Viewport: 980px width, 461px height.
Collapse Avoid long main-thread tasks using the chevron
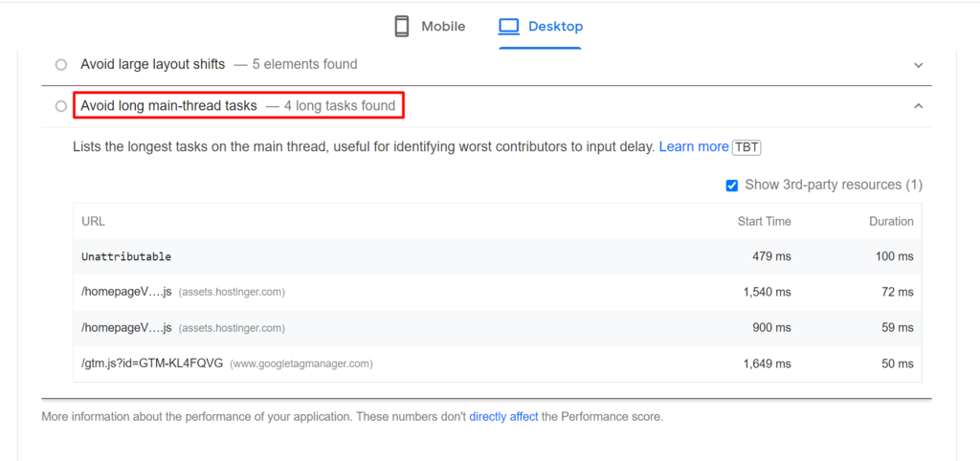(x=918, y=106)
